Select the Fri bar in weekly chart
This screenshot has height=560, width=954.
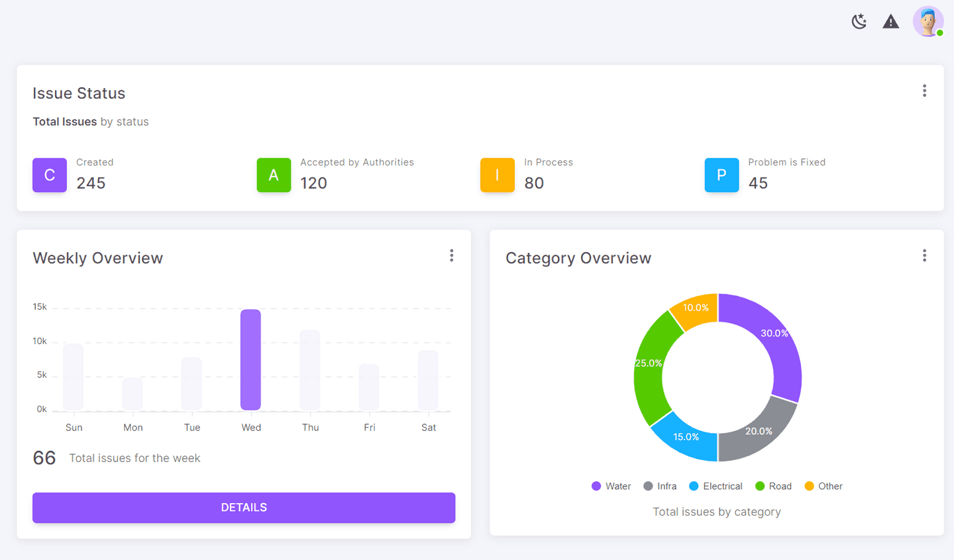tap(369, 387)
